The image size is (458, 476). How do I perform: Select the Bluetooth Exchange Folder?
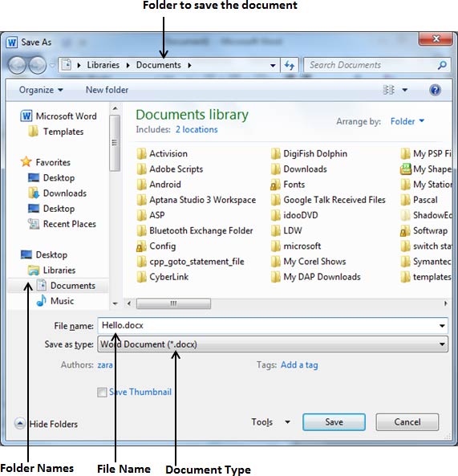(195, 230)
